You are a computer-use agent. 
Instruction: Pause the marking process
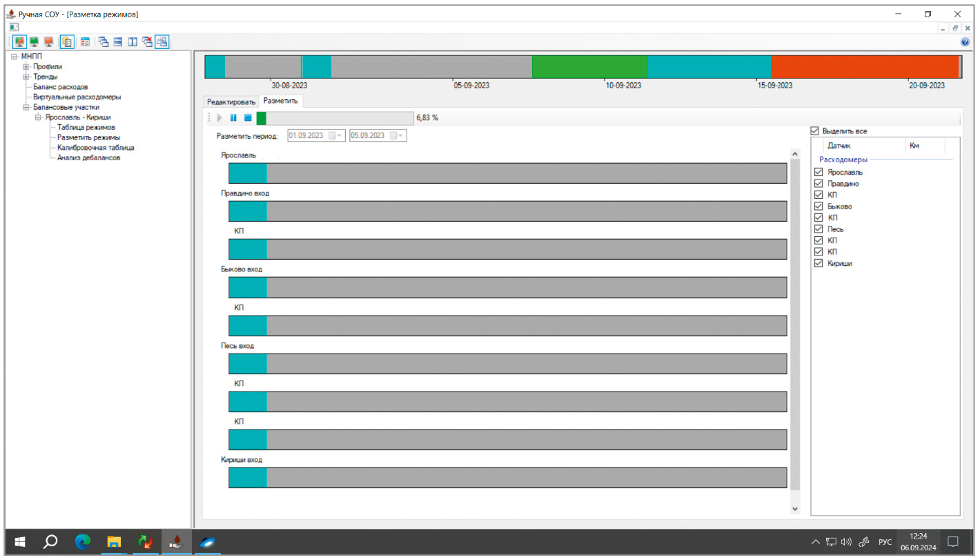point(233,117)
